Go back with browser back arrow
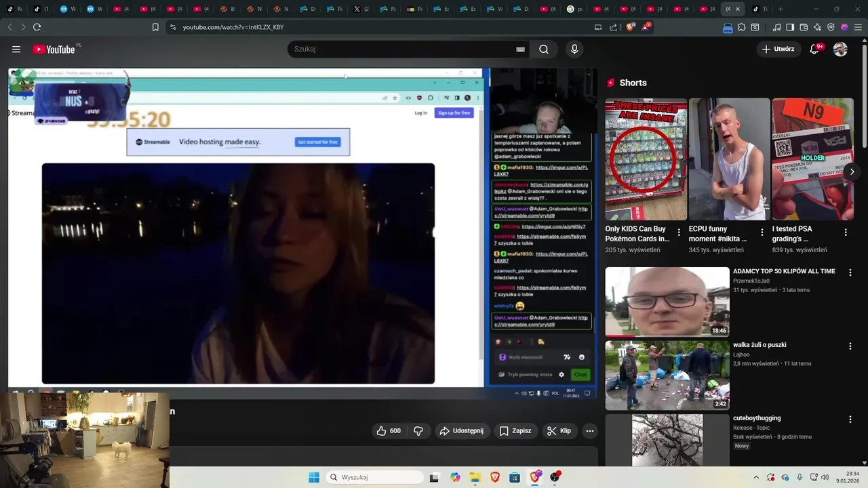Image resolution: width=868 pixels, height=488 pixels. pyautogui.click(x=9, y=27)
